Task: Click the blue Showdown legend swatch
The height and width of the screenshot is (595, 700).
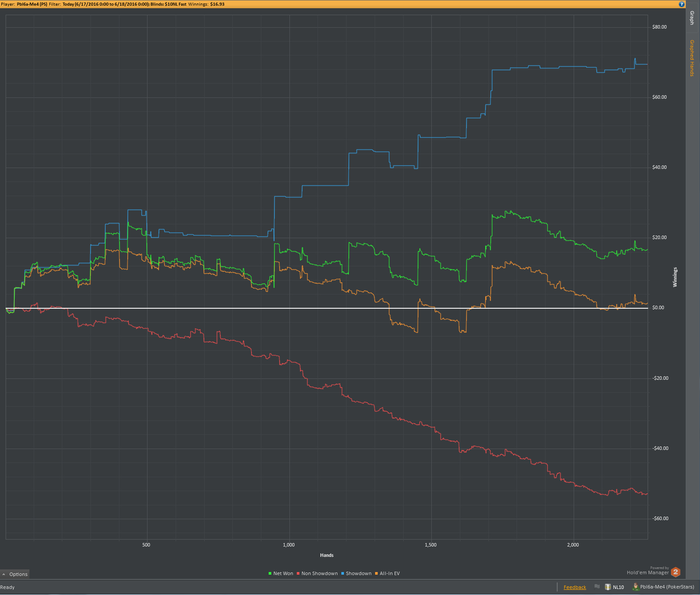Action: point(343,574)
